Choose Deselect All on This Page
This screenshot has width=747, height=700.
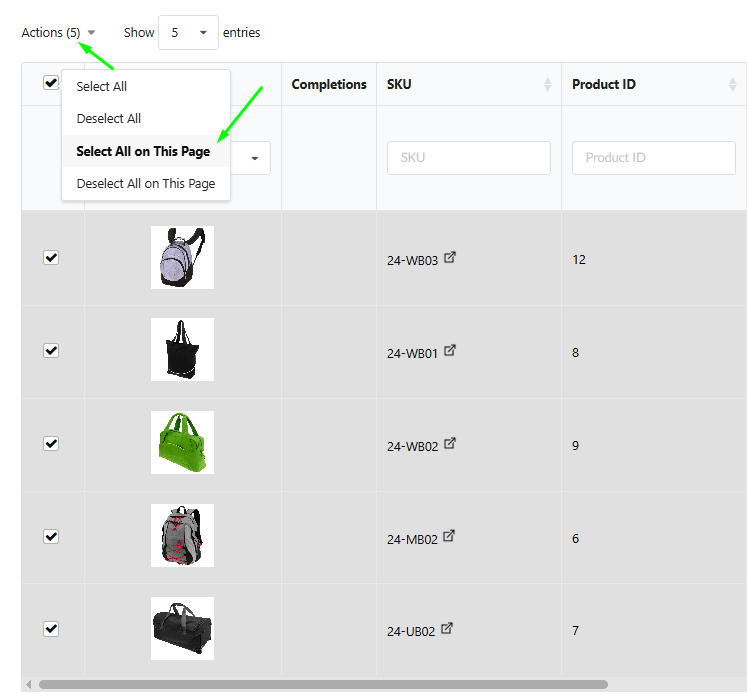[x=146, y=183]
